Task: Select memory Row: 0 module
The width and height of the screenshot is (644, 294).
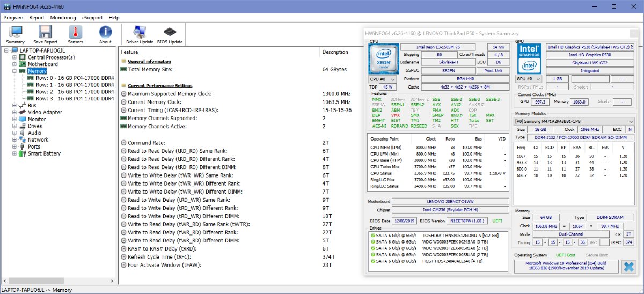Action: pos(75,78)
